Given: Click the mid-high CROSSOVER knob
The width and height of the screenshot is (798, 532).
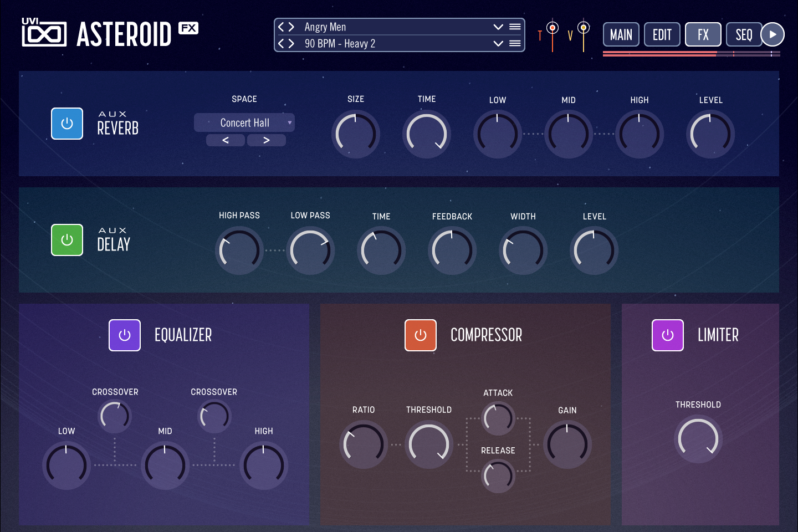Looking at the screenshot, I should (x=214, y=416).
